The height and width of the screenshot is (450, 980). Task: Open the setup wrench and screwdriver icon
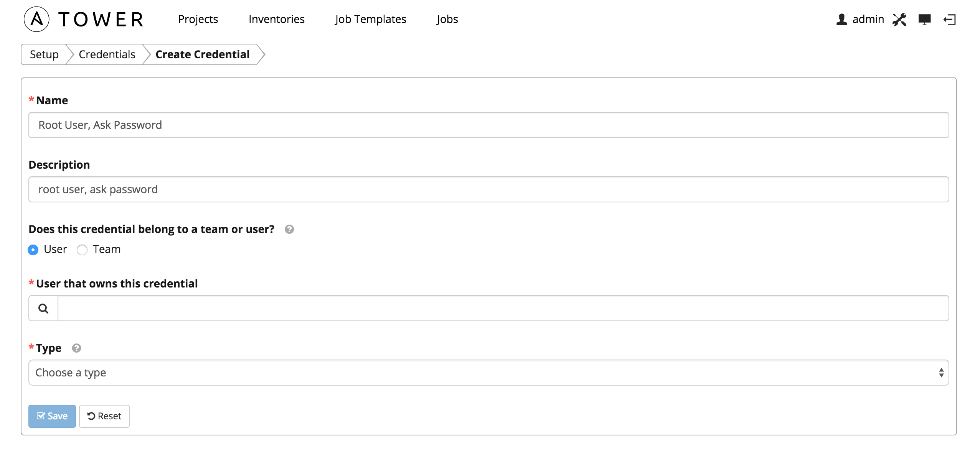click(899, 19)
